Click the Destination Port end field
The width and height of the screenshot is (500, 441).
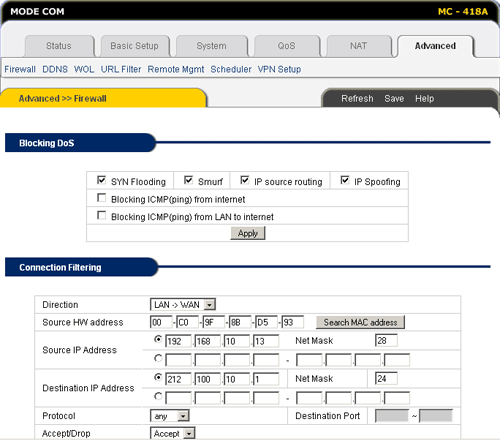[x=436, y=416]
